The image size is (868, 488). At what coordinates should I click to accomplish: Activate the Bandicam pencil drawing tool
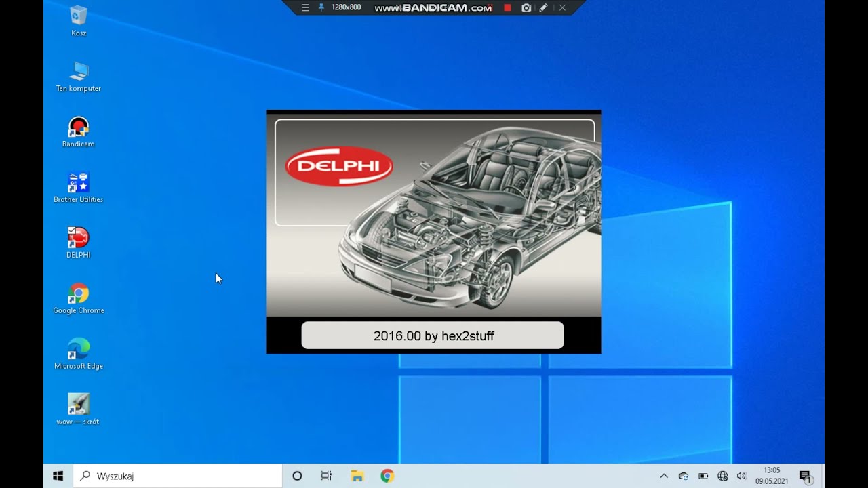pyautogui.click(x=544, y=7)
